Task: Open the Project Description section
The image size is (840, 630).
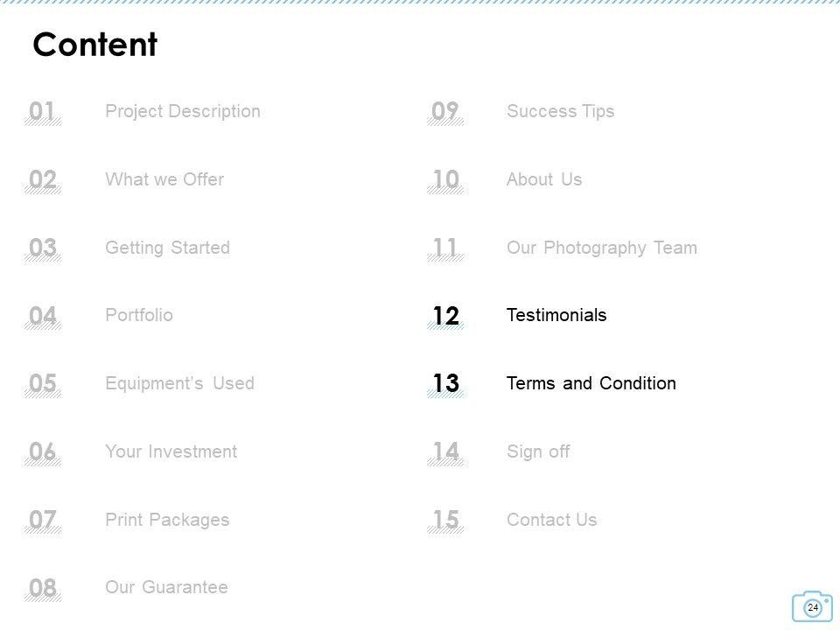Action: click(182, 111)
